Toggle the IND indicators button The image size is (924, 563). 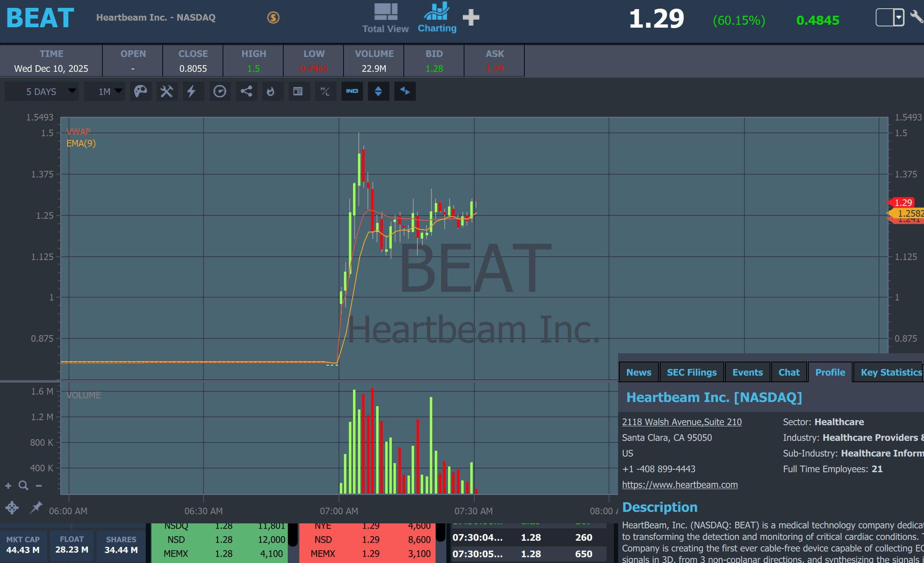coord(352,91)
